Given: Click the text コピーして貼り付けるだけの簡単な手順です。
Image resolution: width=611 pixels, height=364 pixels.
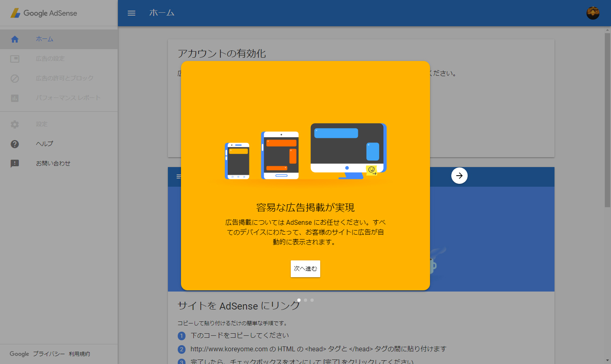Looking at the screenshot, I should tap(233, 323).
